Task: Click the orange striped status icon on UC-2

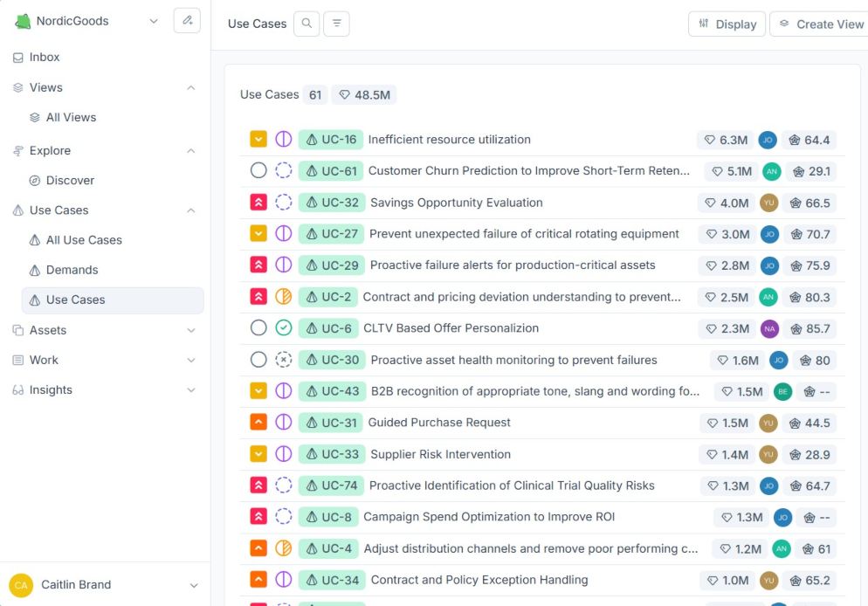Action: tap(284, 297)
